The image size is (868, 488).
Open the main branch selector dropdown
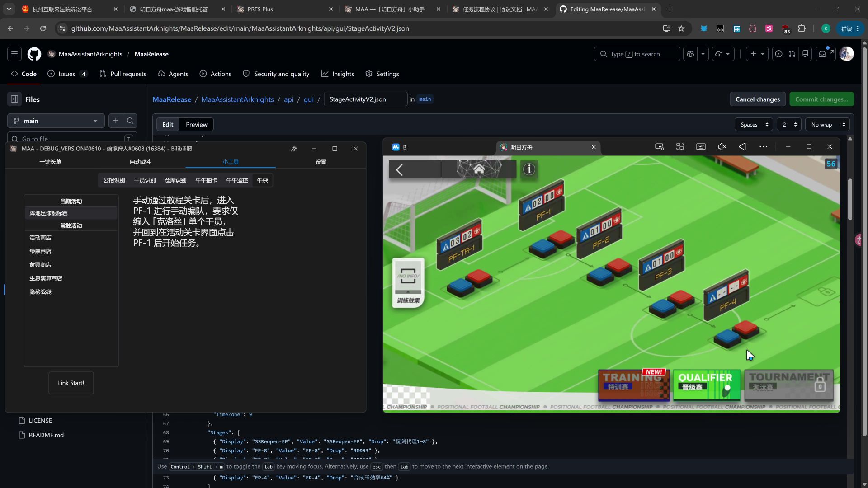click(56, 121)
